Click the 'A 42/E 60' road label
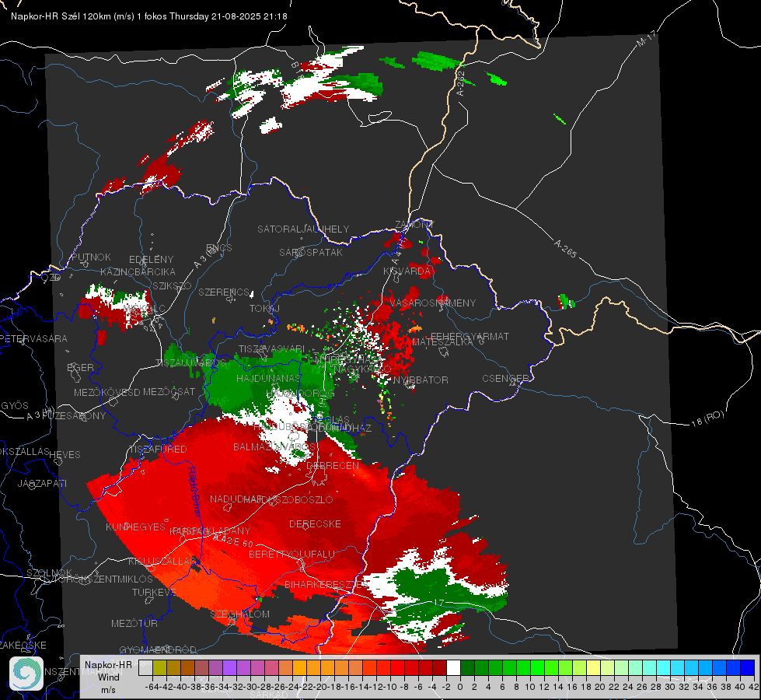 (233, 541)
